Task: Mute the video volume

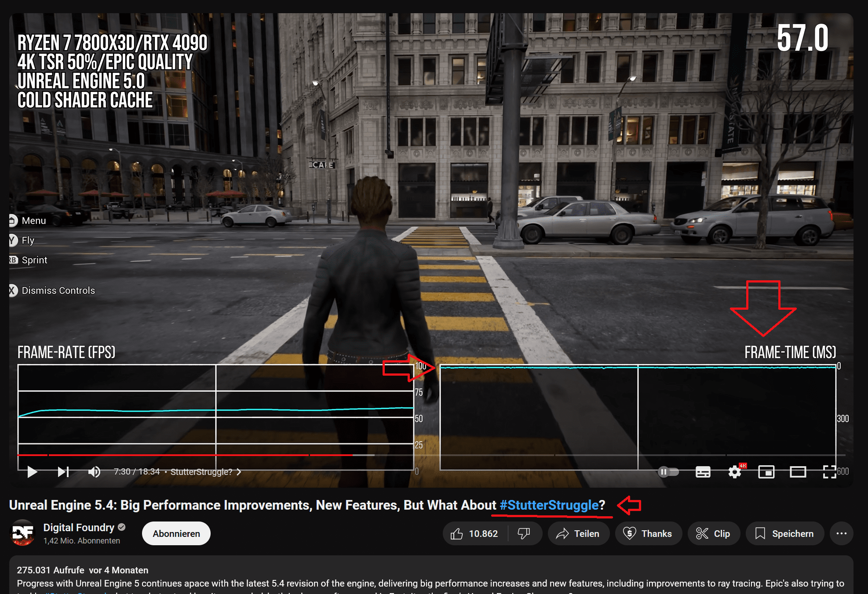Action: (x=94, y=472)
